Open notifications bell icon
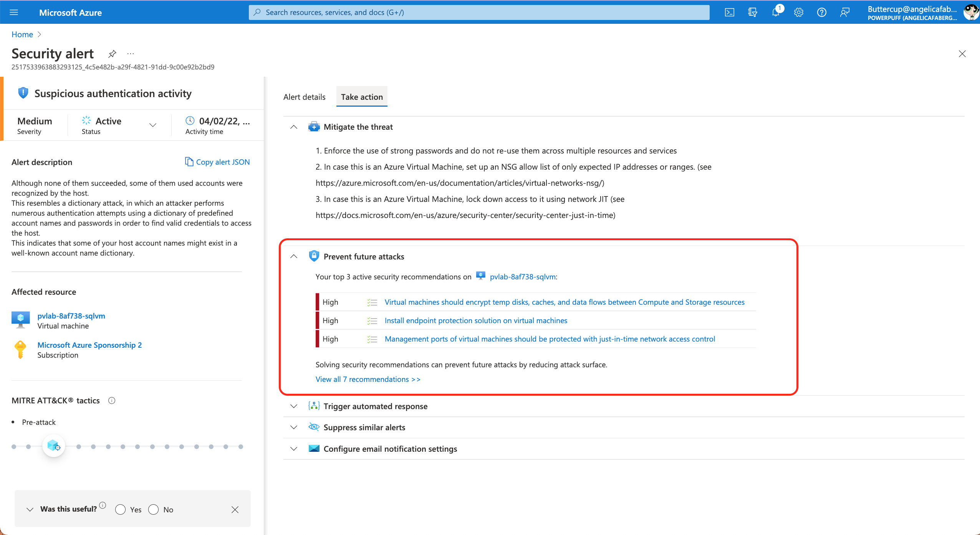This screenshot has width=980, height=535. (775, 12)
